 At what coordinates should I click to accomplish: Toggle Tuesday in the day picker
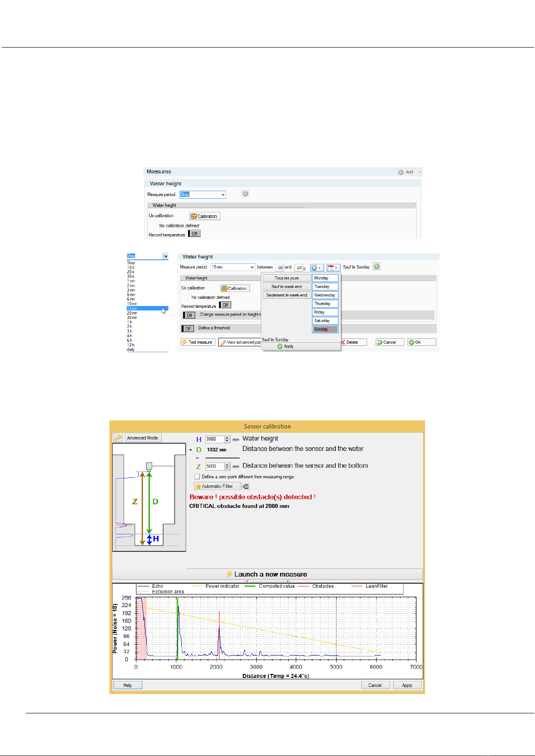point(325,287)
